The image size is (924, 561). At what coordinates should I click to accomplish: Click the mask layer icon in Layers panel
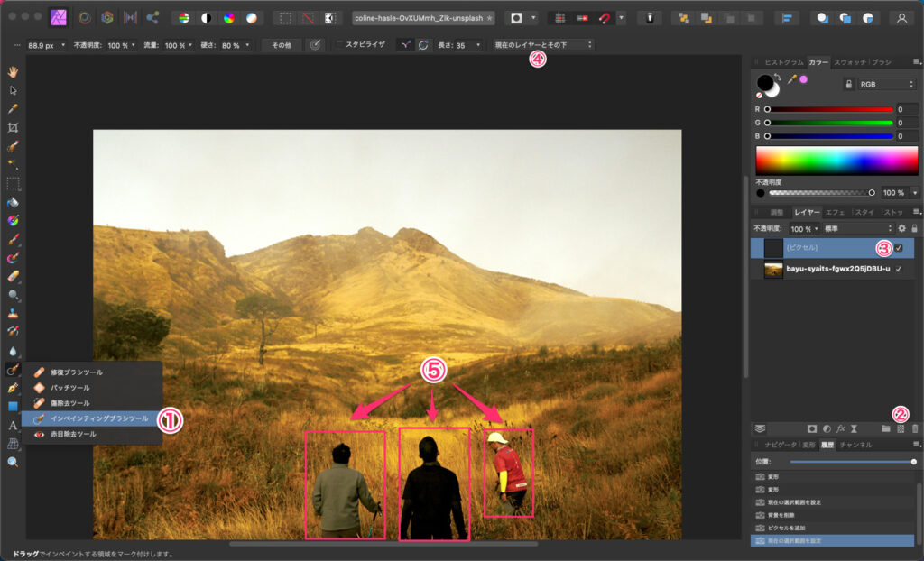pos(812,428)
